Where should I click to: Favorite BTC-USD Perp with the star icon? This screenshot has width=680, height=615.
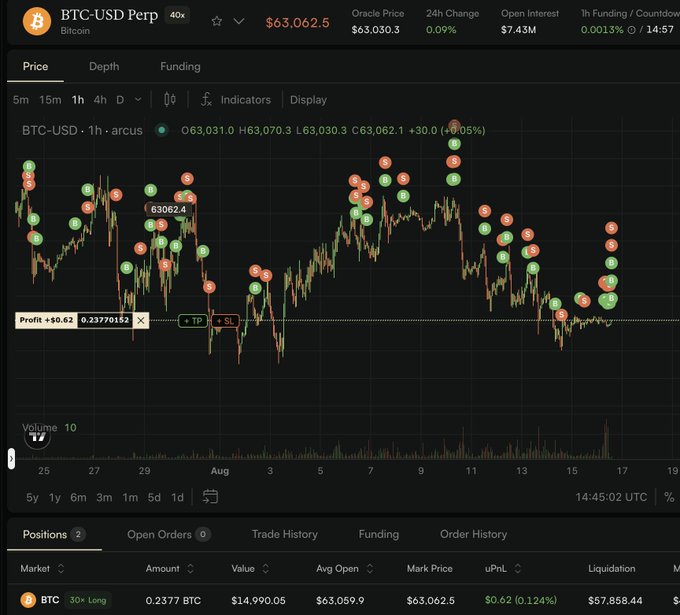coord(217,21)
